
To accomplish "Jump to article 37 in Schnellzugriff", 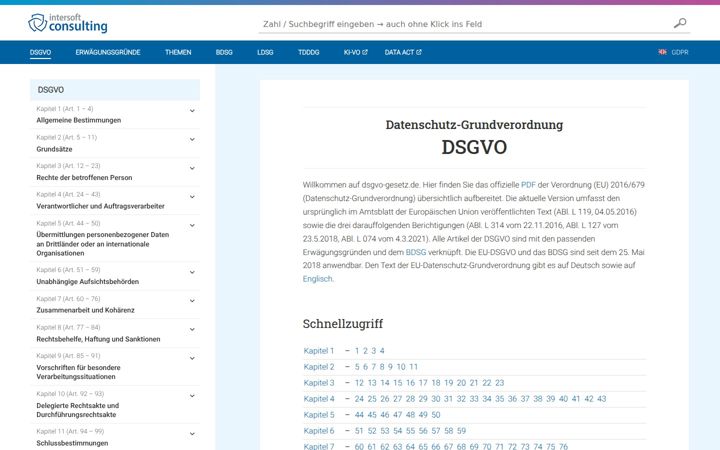I will [x=525, y=399].
